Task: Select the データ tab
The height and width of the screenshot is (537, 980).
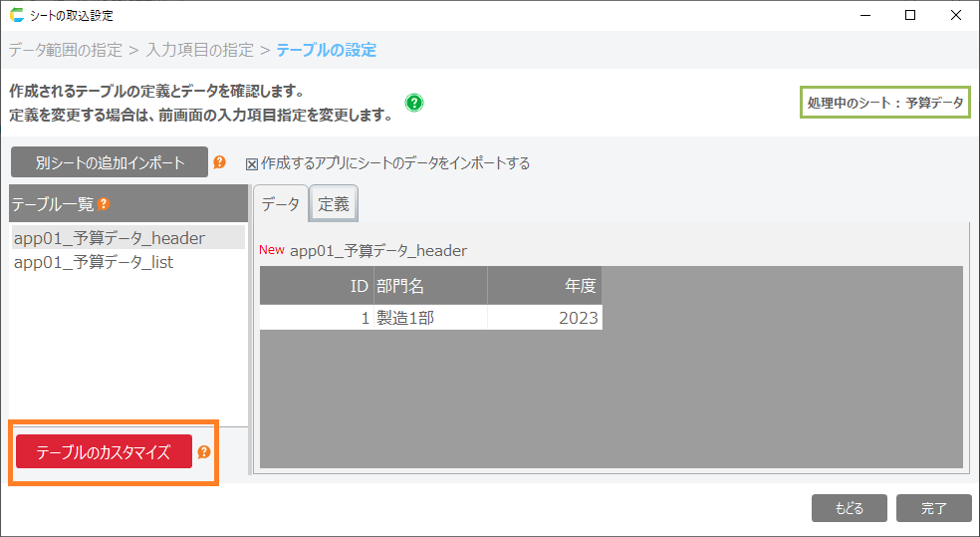Action: 280,204
